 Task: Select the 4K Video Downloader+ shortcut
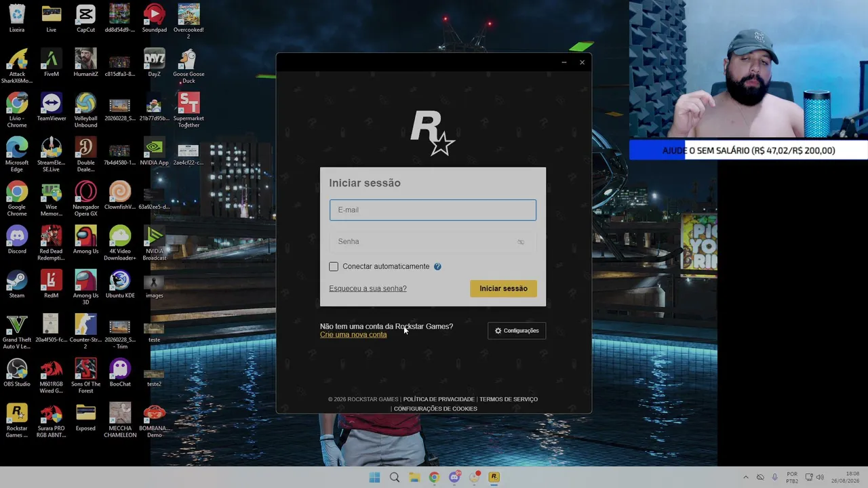point(120,243)
